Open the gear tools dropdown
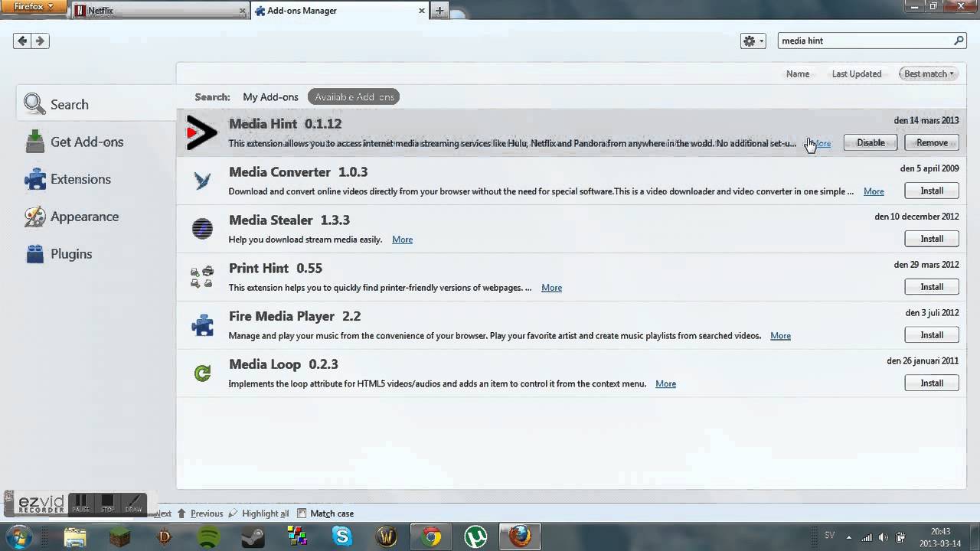 click(x=753, y=41)
